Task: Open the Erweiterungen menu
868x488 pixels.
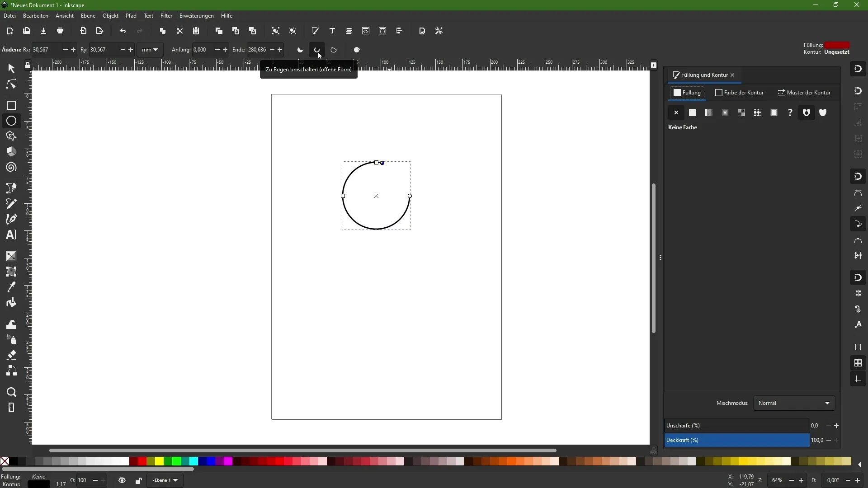Action: pyautogui.click(x=196, y=15)
